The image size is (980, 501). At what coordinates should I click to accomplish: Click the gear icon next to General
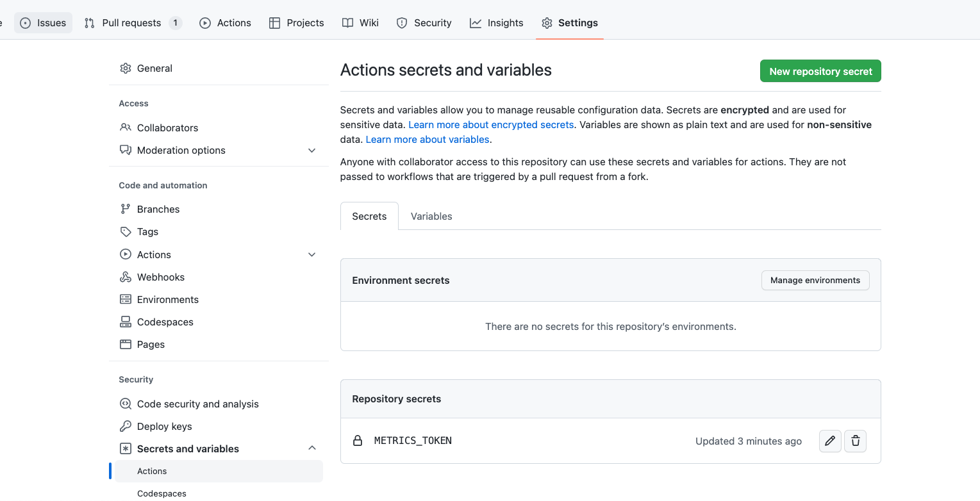[126, 69]
